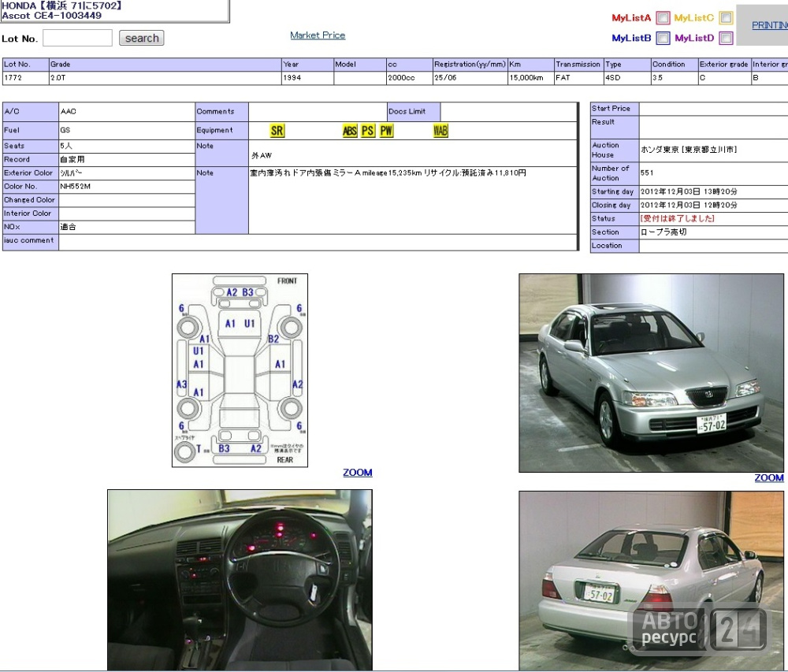This screenshot has height=672, width=788.
Task: Click the MyListD label
Action: pos(694,38)
